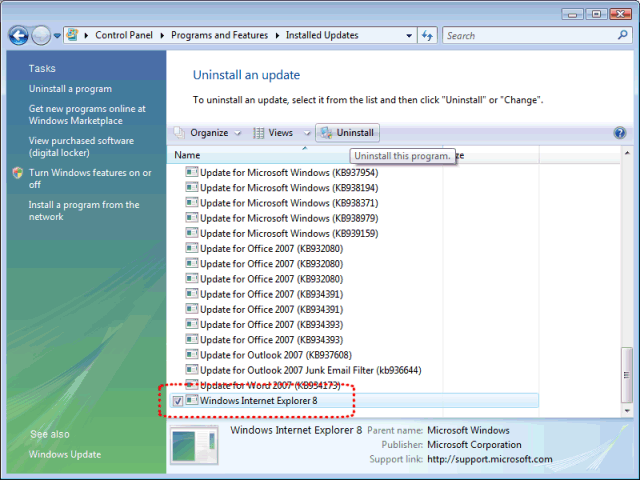Click the icon beside Windows Internet Explorer 8 row
The width and height of the screenshot is (640, 480).
point(191,400)
